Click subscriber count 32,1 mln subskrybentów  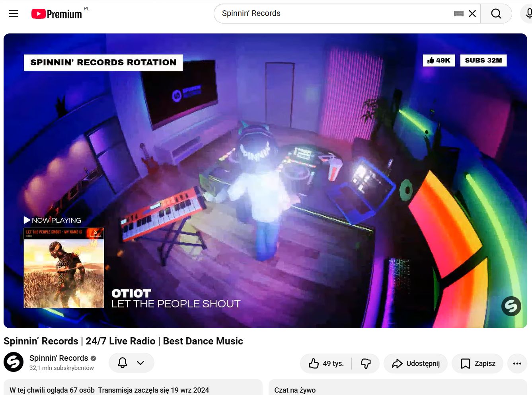point(62,368)
